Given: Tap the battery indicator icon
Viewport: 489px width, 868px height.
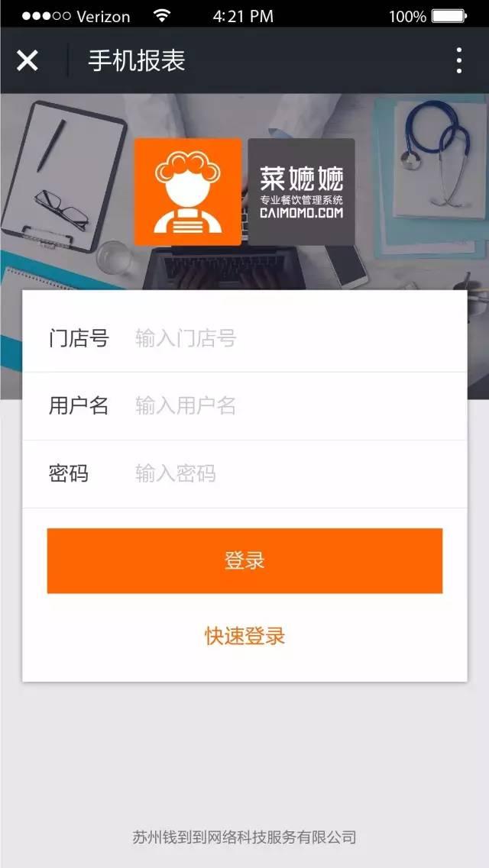Looking at the screenshot, I should coord(450,16).
